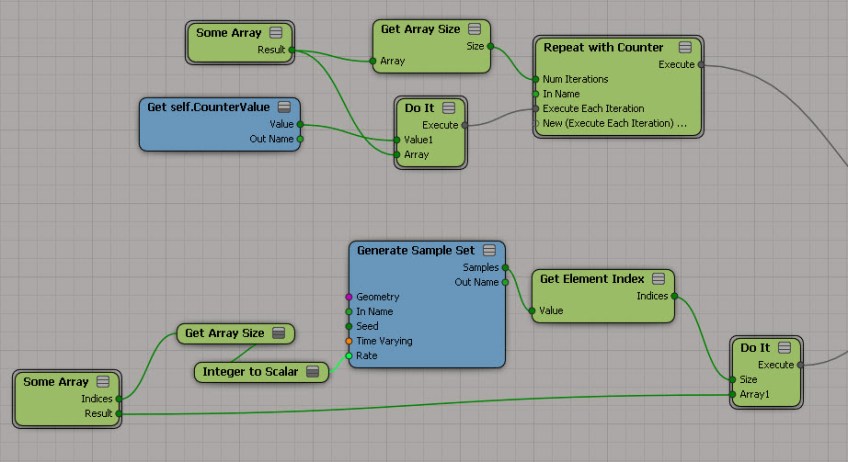Click the Rate input port on Generate Sample Set
Viewport: 848px width, 462px height.
click(x=349, y=356)
